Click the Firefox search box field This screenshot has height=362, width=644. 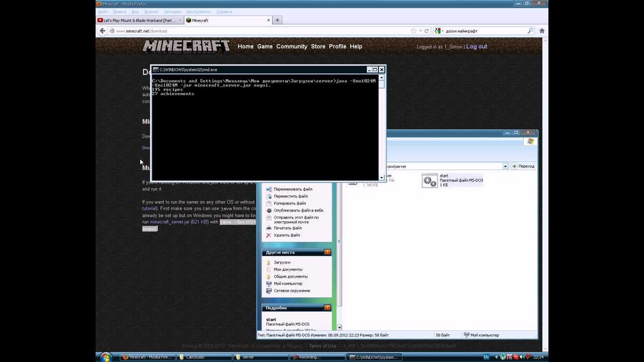pyautogui.click(x=485, y=31)
